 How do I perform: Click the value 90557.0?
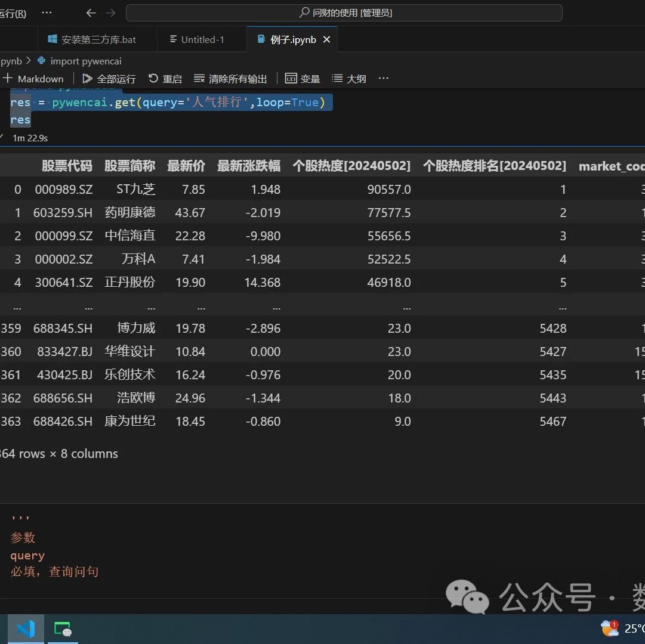(x=388, y=190)
